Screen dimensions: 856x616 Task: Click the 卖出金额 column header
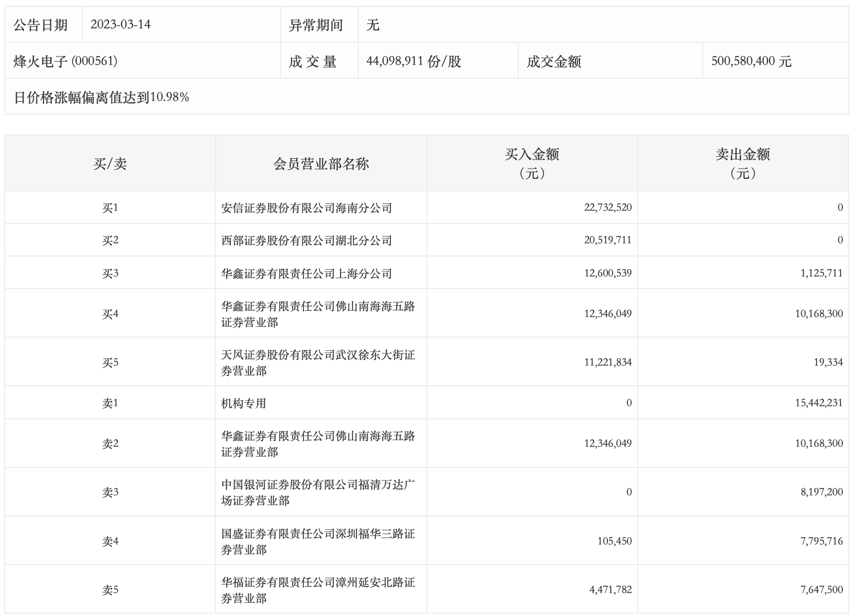click(x=743, y=163)
